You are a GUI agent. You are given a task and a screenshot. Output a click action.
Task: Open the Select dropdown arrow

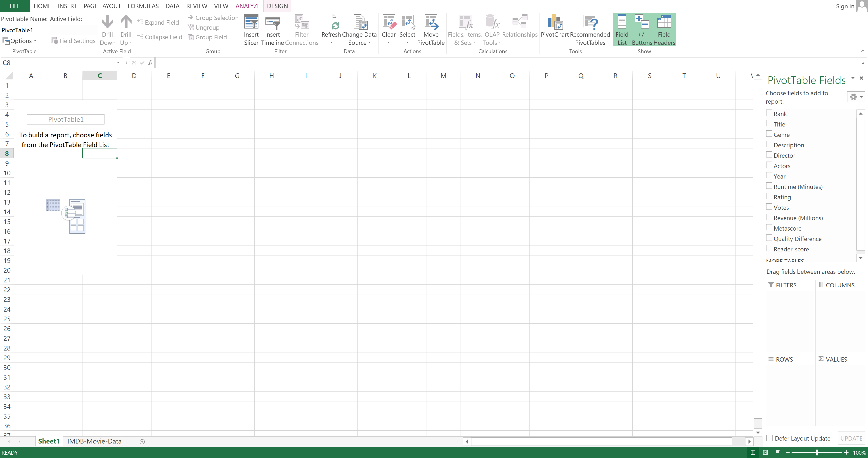point(408,43)
